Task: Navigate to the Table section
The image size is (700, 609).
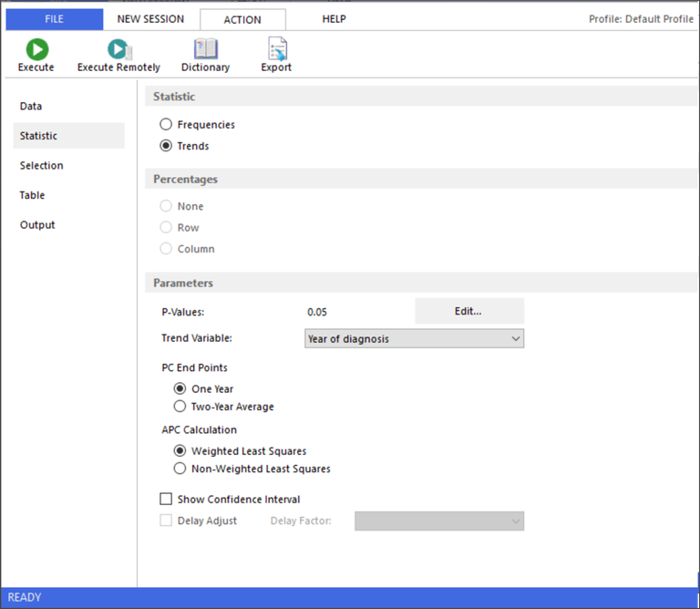Action: (32, 195)
